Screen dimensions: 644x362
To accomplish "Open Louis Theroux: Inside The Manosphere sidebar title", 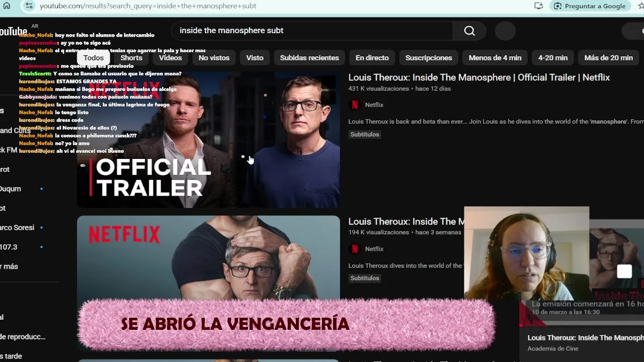I will [586, 338].
